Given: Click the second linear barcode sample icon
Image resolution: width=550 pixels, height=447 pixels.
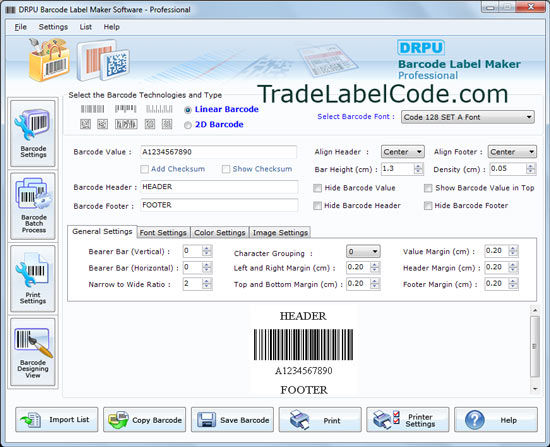Looking at the screenshot, I should pyautogui.click(x=126, y=109).
